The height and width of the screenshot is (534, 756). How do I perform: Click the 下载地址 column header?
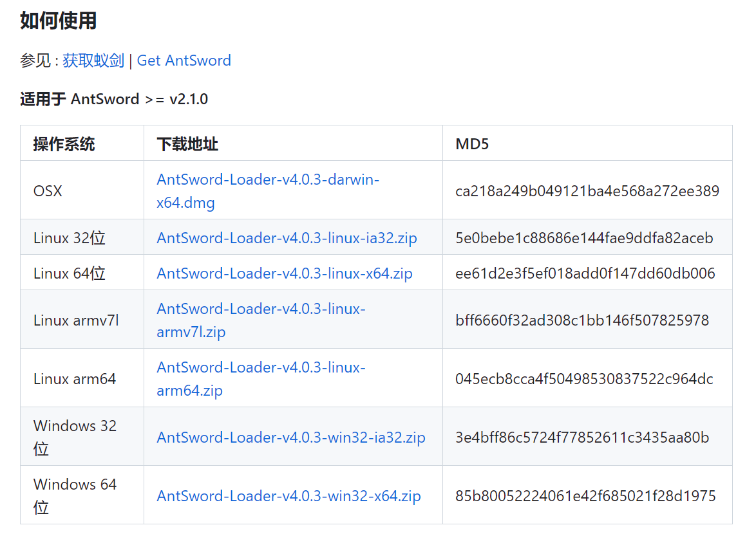click(187, 143)
